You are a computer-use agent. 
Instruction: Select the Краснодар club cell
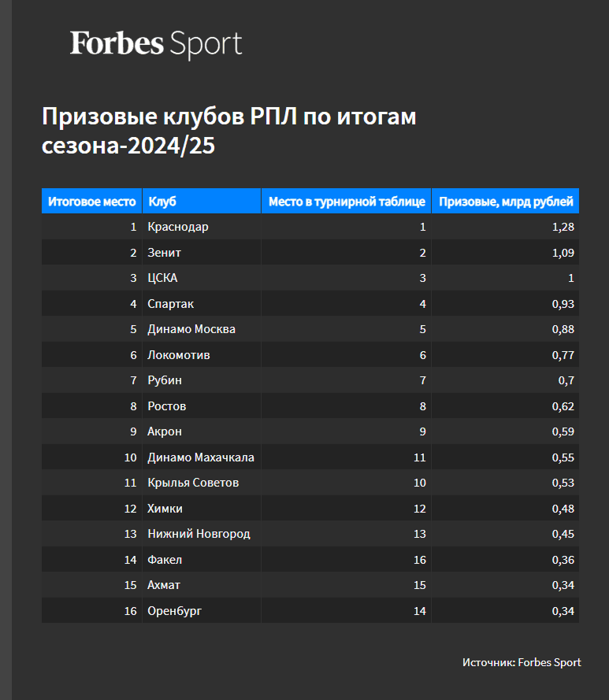[x=178, y=227]
